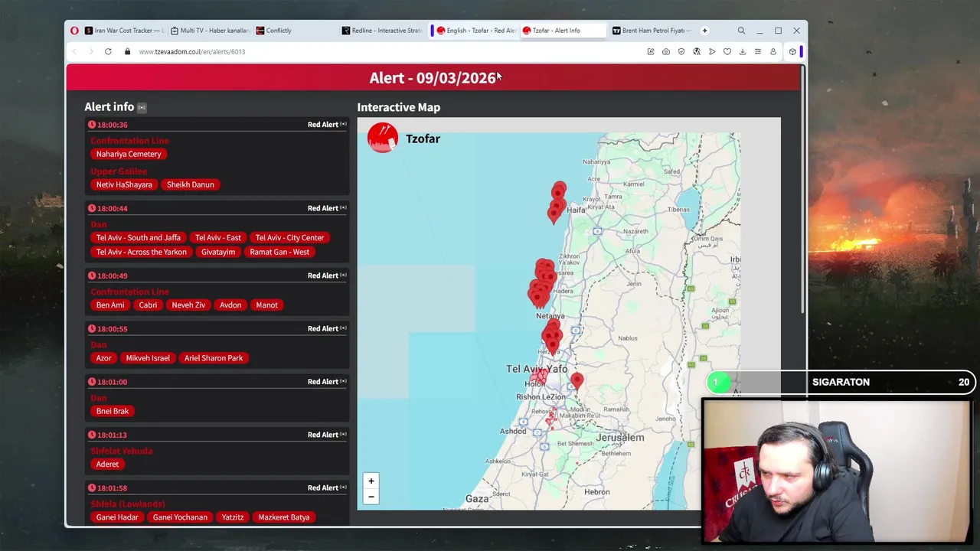
Task: Click the broadcast icon on the 18:01:00 alert
Action: tap(343, 381)
